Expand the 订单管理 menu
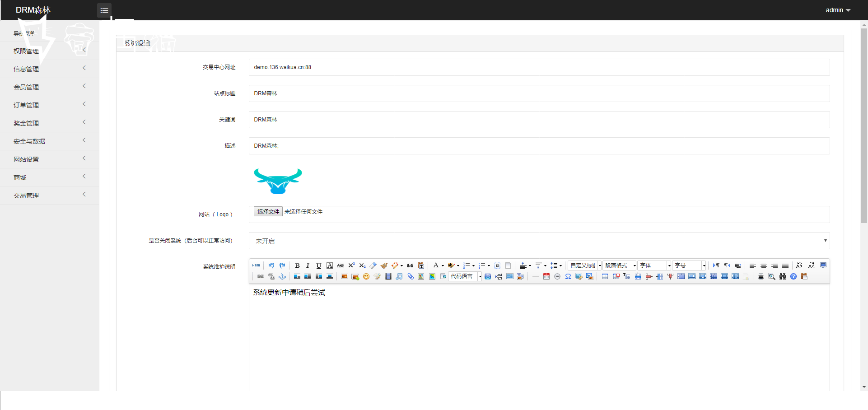The image size is (868, 410). pyautogui.click(x=49, y=105)
